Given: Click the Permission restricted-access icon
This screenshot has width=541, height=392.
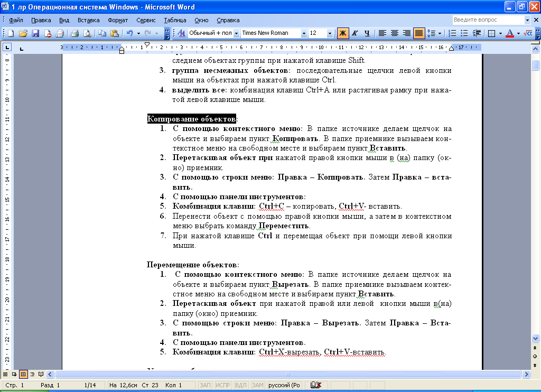Looking at the screenshot, I should (x=48, y=33).
